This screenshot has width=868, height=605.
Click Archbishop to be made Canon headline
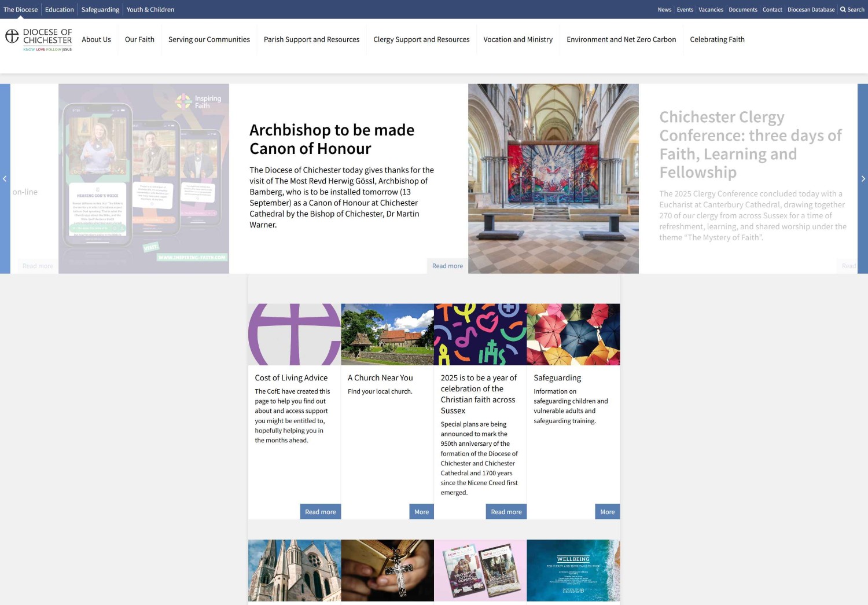(x=332, y=139)
